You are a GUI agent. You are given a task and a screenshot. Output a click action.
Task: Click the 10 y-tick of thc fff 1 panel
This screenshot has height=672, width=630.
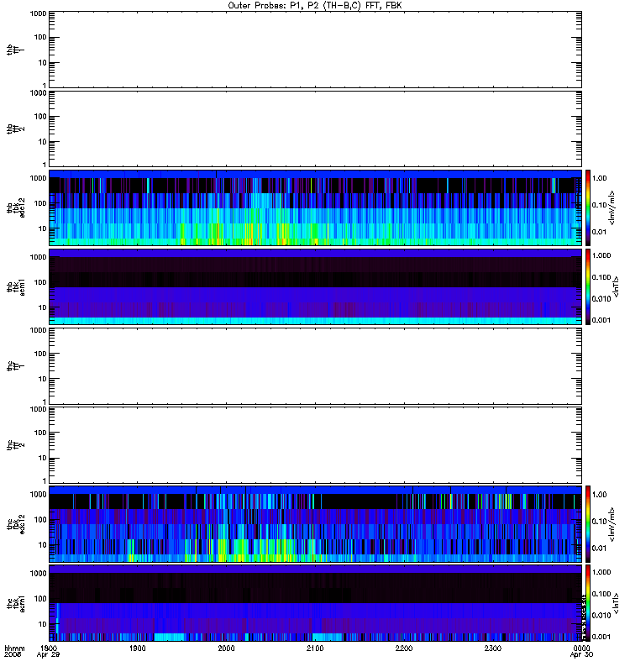(x=43, y=379)
